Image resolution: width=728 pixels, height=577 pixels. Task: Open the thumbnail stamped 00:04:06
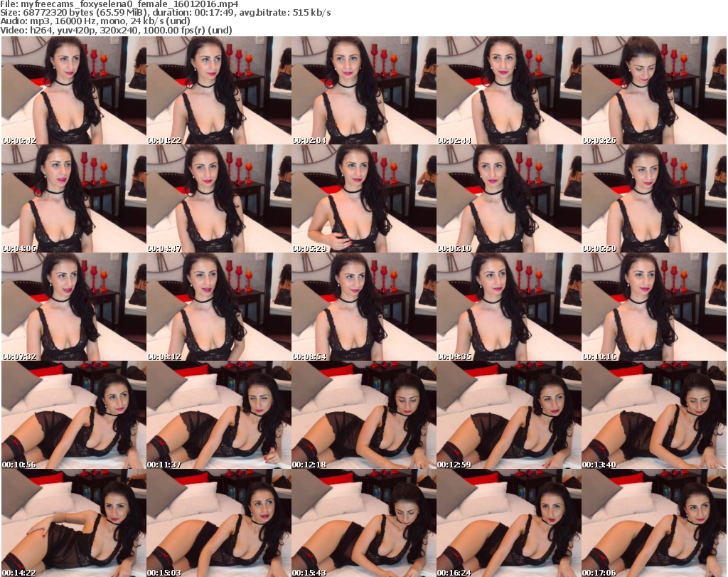click(x=74, y=198)
